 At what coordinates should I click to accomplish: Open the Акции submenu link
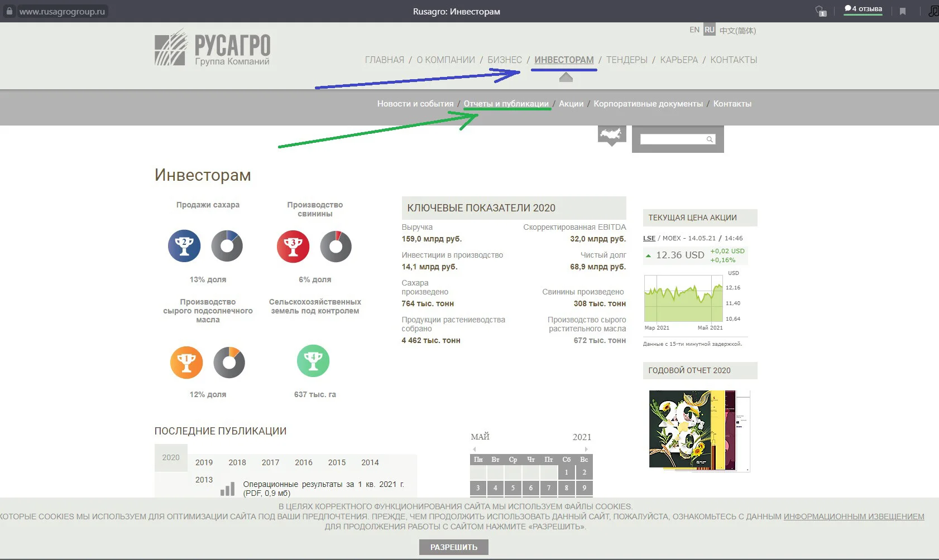coord(571,104)
